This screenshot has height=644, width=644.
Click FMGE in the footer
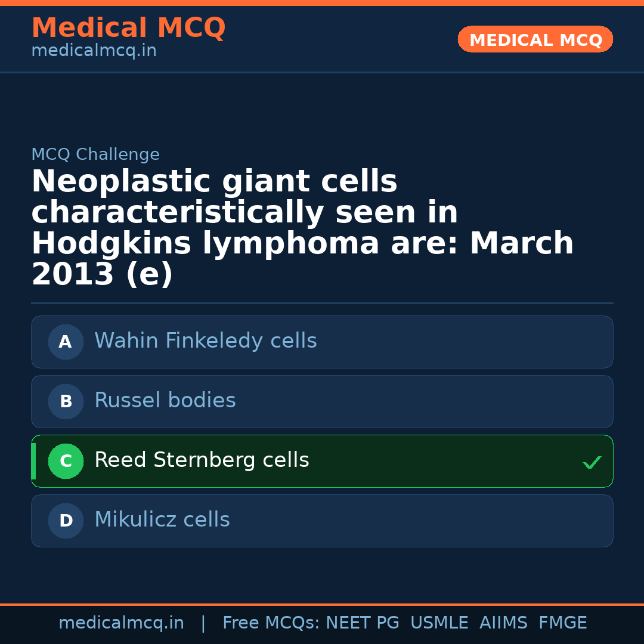point(562,623)
